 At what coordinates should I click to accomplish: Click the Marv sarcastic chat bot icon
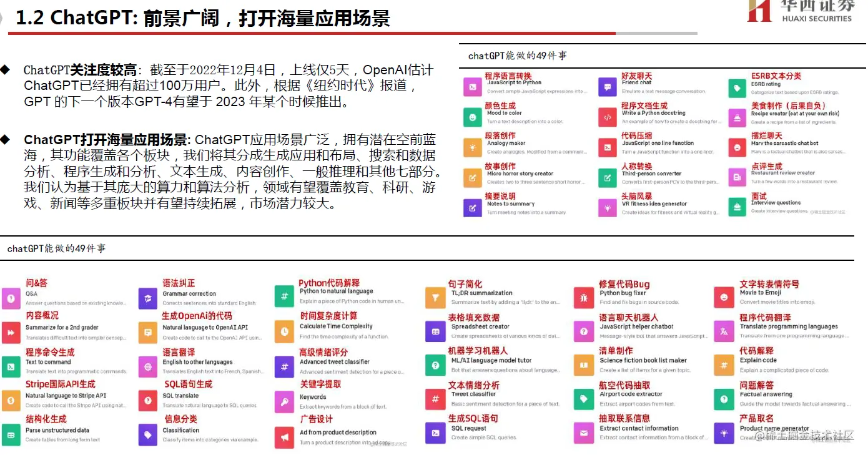pyautogui.click(x=737, y=147)
